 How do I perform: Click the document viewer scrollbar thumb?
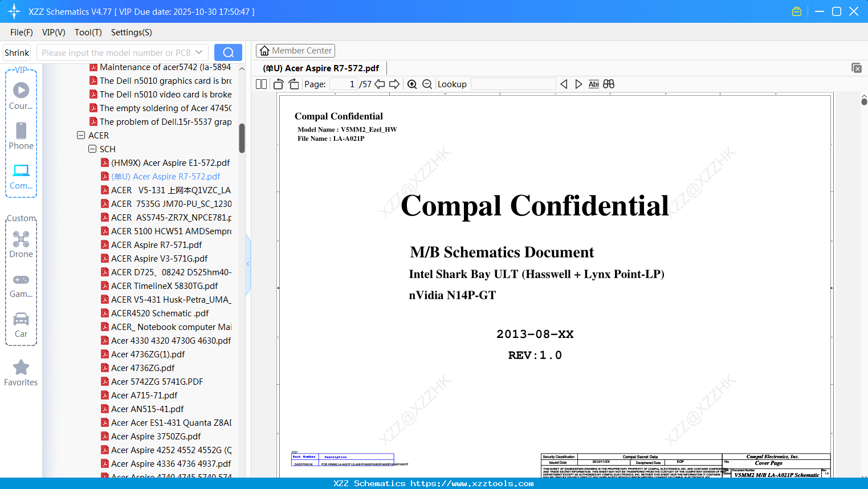pos(864,101)
